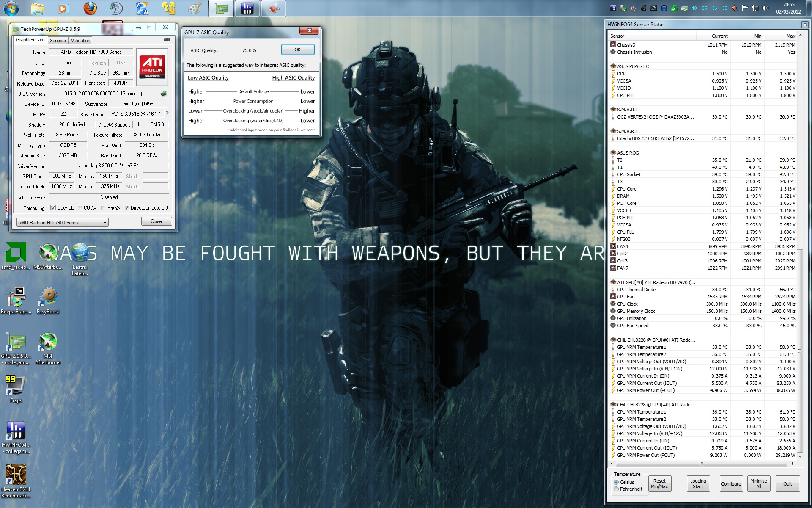Toggle the DirectCompute 5.0 checkbox
Image resolution: width=812 pixels, height=508 pixels.
click(126, 208)
